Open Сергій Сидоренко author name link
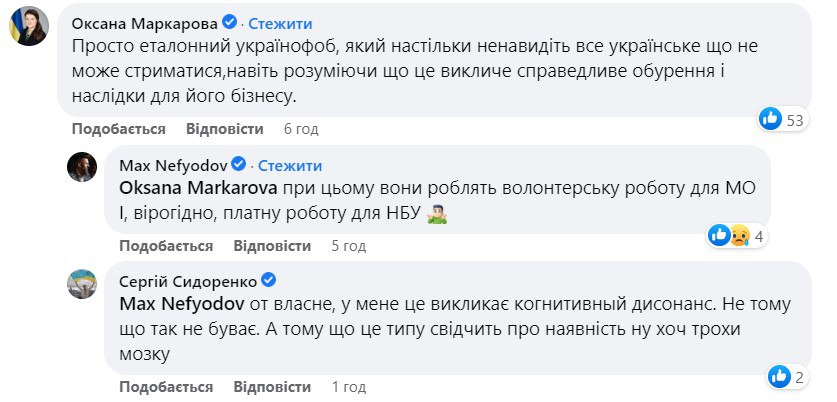 (187, 280)
